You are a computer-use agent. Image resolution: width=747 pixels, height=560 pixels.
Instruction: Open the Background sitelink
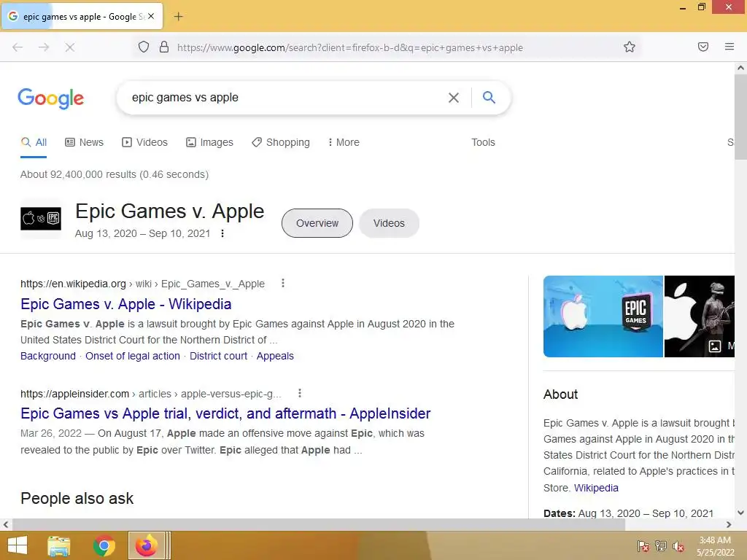48,356
